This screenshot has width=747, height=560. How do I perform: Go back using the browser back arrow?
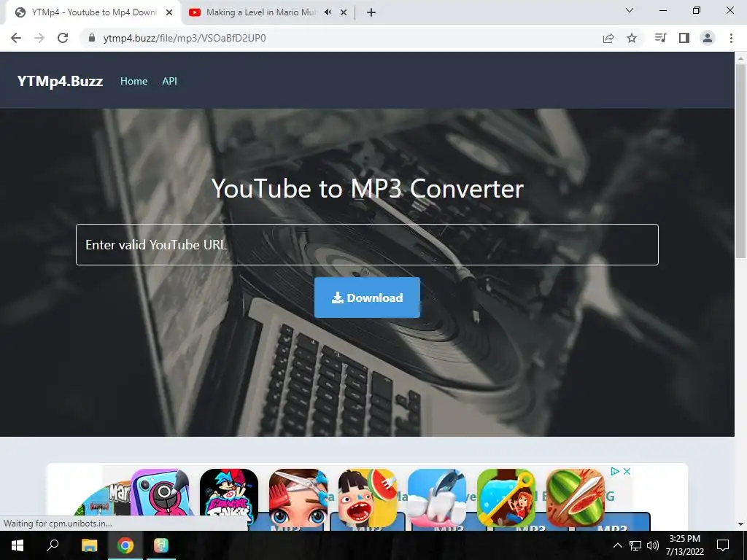click(x=16, y=38)
